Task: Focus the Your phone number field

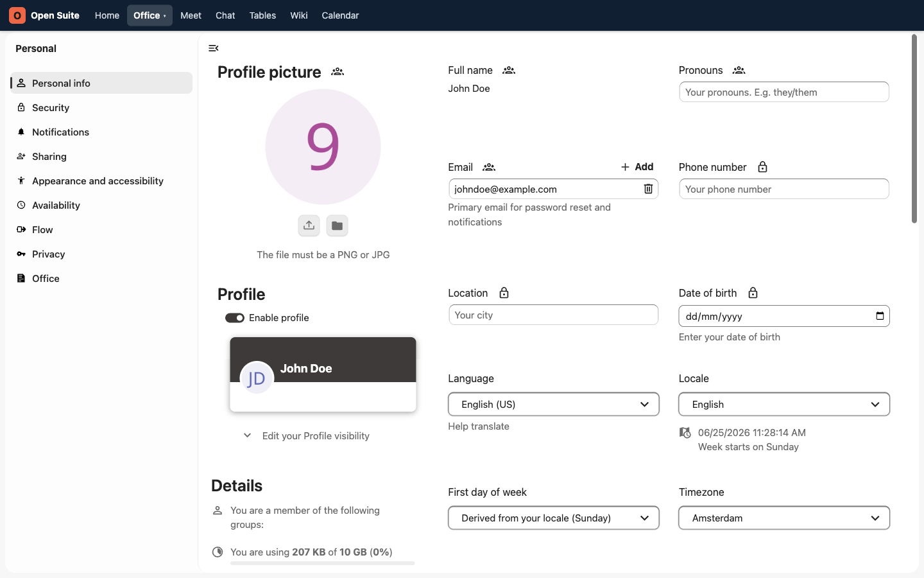Action: (x=784, y=189)
